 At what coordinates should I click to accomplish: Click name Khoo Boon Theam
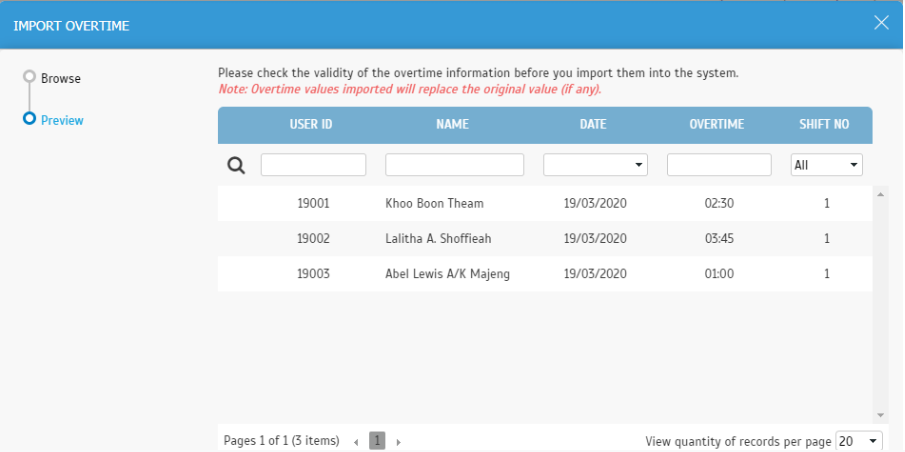coord(435,203)
